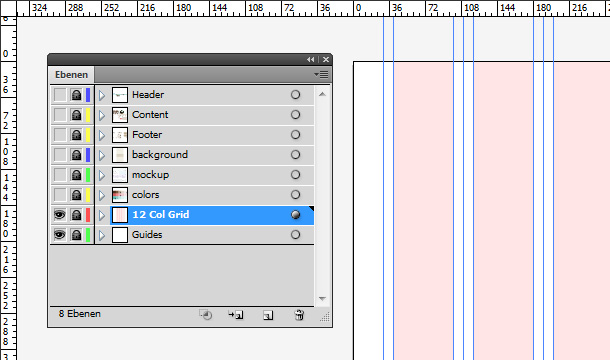Select the Ebenen panel tab
This screenshot has width=610, height=360.
tap(71, 75)
